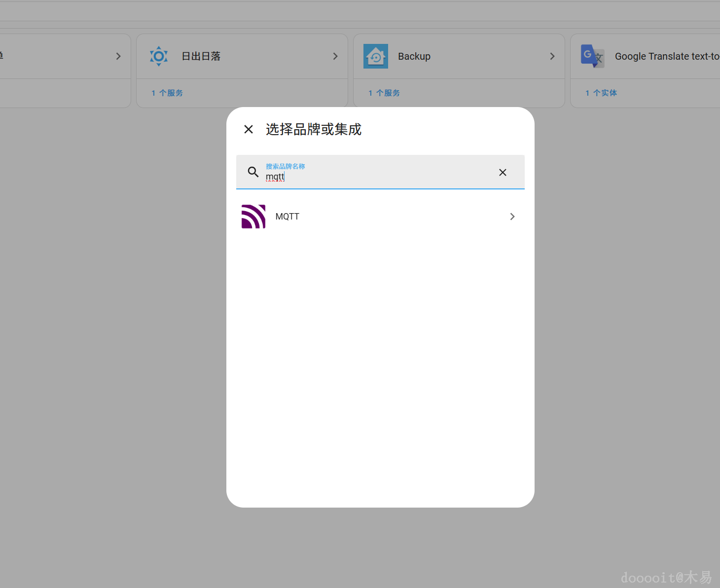This screenshot has width=720, height=588.
Task: Expand the MQTT entry chevron
Action: [x=512, y=216]
